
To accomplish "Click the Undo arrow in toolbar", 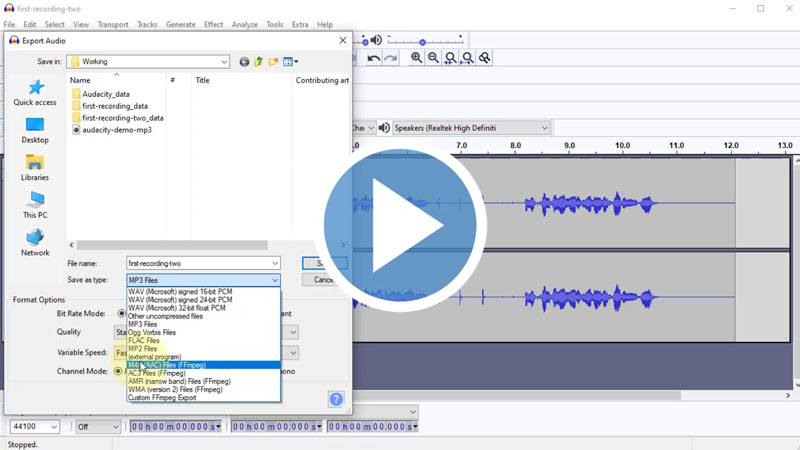I will coord(373,58).
